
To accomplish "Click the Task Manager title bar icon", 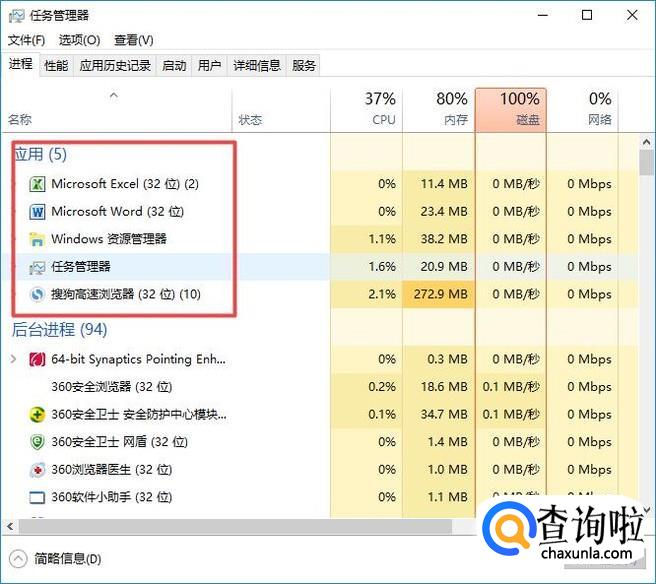I will 16,16.
